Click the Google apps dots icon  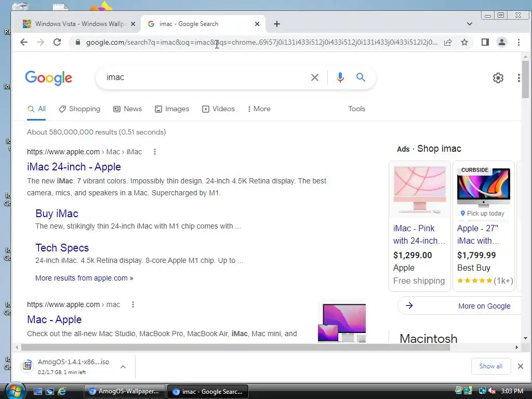tap(519, 78)
